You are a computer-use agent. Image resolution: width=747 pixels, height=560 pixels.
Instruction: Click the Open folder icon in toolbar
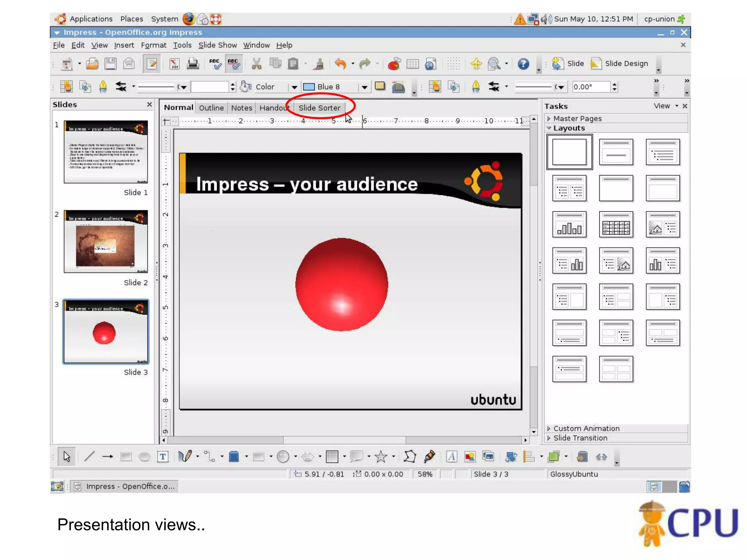point(92,64)
